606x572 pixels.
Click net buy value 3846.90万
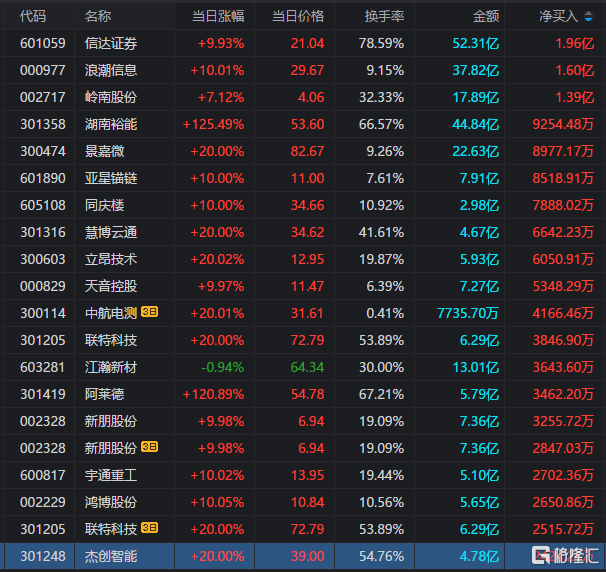coord(563,340)
